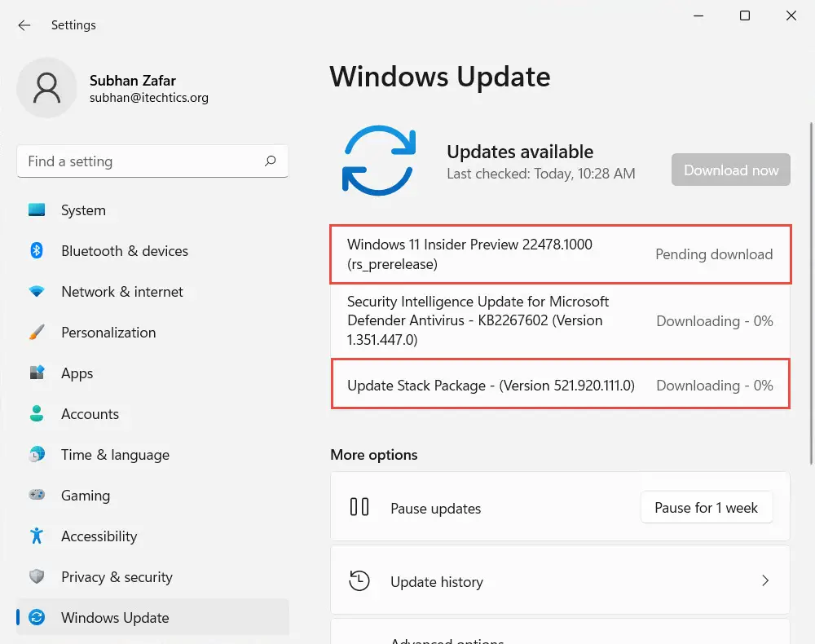Click the Time & language globe icon
815x644 pixels.
(37, 454)
